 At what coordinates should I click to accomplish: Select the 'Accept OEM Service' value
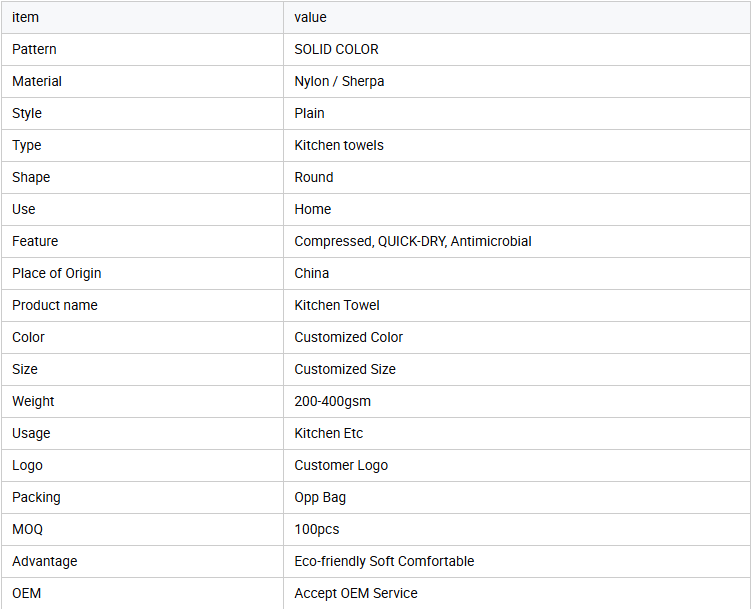[356, 593]
